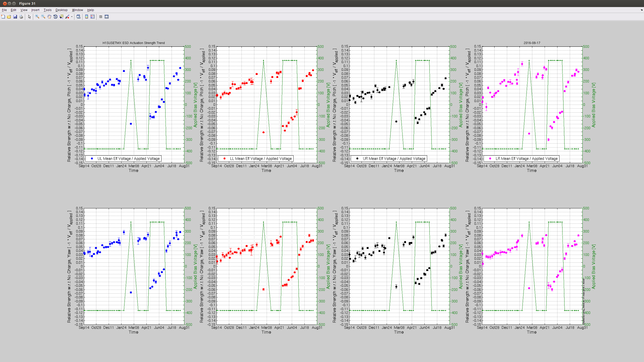Activate the Zoom Out tool
Image resolution: width=644 pixels, height=362 pixels.
click(x=43, y=17)
